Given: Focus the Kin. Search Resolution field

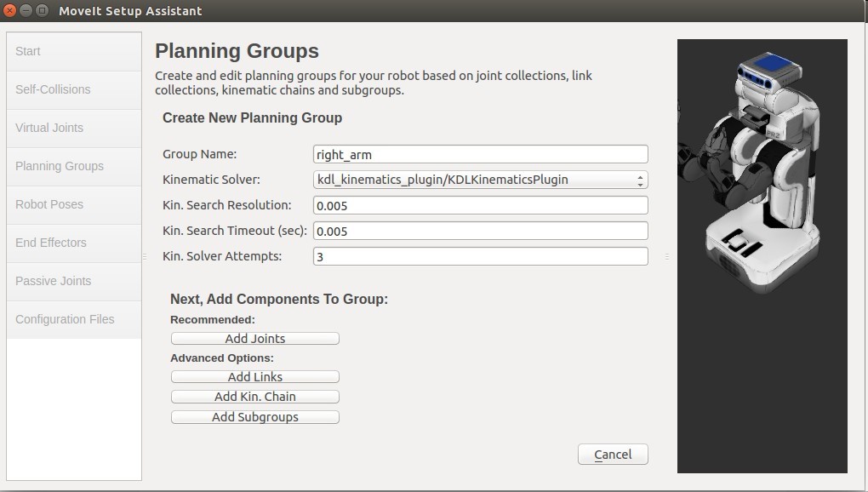Looking at the screenshot, I should pos(480,205).
